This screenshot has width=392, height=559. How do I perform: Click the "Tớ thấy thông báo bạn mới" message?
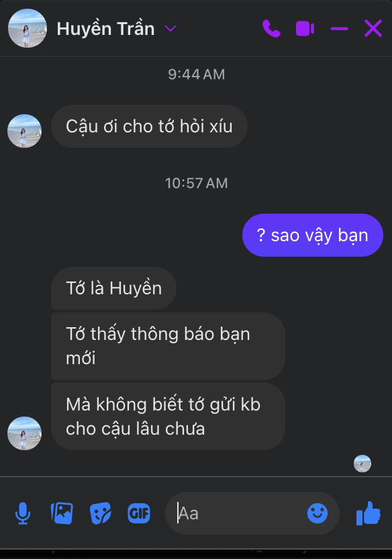coord(168,346)
